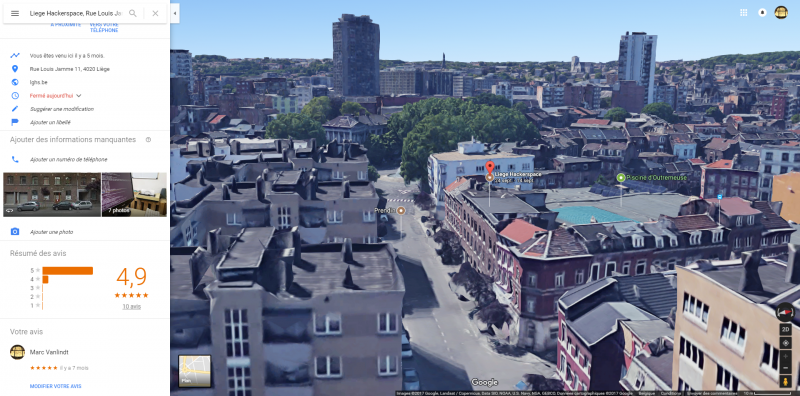Click the globe website icon
Screen dimensions: 800x396
click(15, 82)
